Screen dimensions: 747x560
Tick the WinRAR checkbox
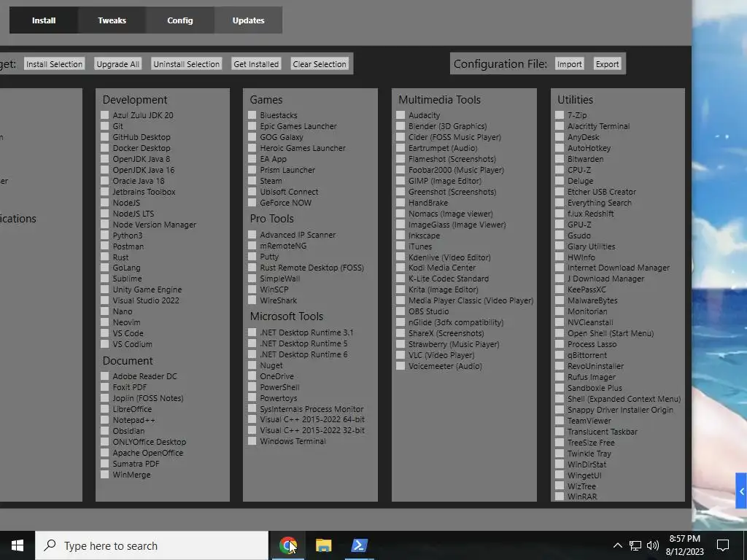[x=560, y=496]
